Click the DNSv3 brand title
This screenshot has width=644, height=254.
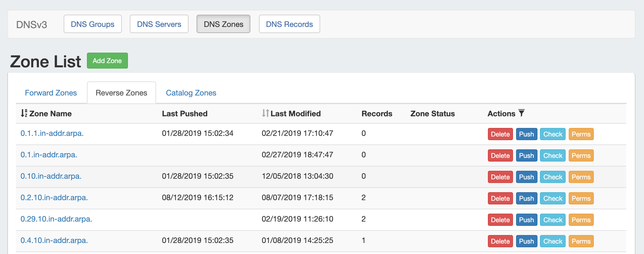click(32, 24)
